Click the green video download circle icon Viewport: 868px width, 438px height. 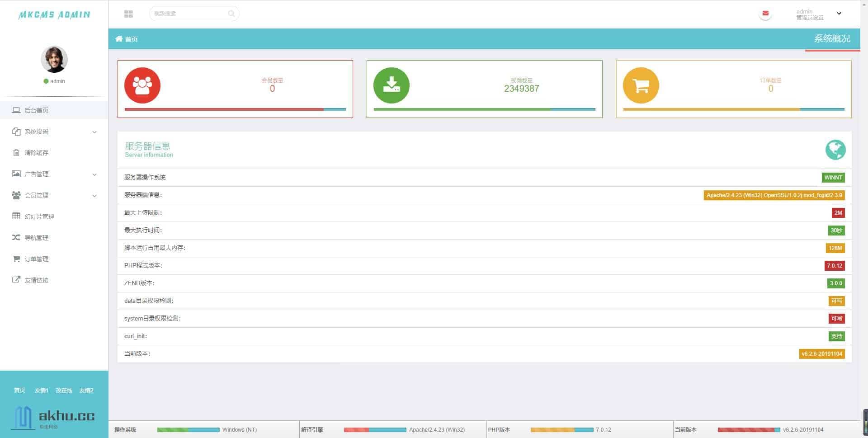[392, 85]
